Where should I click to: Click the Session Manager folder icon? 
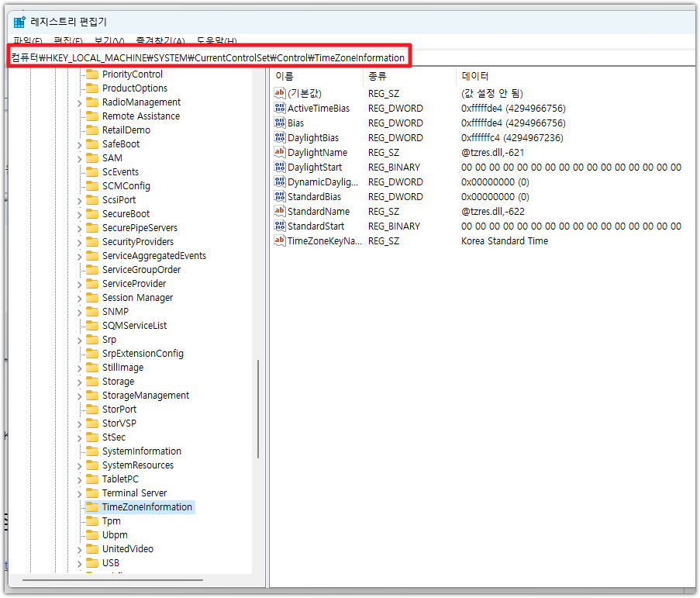(92, 298)
